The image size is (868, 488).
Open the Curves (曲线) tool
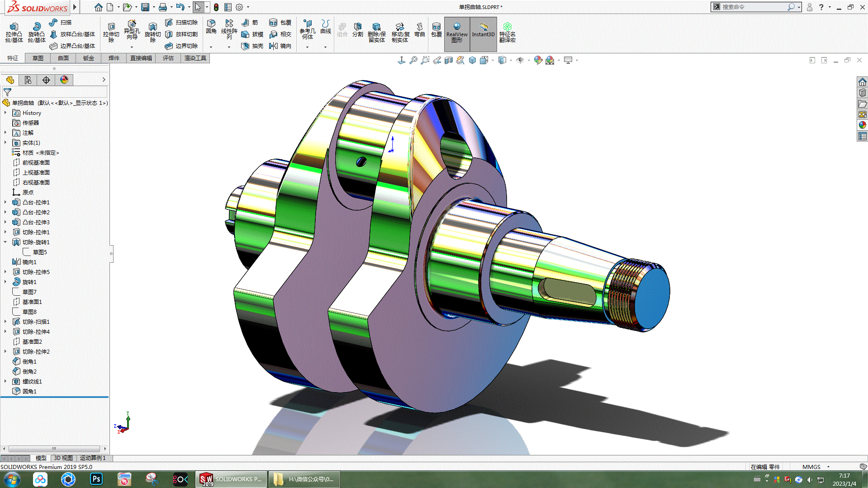click(x=326, y=27)
